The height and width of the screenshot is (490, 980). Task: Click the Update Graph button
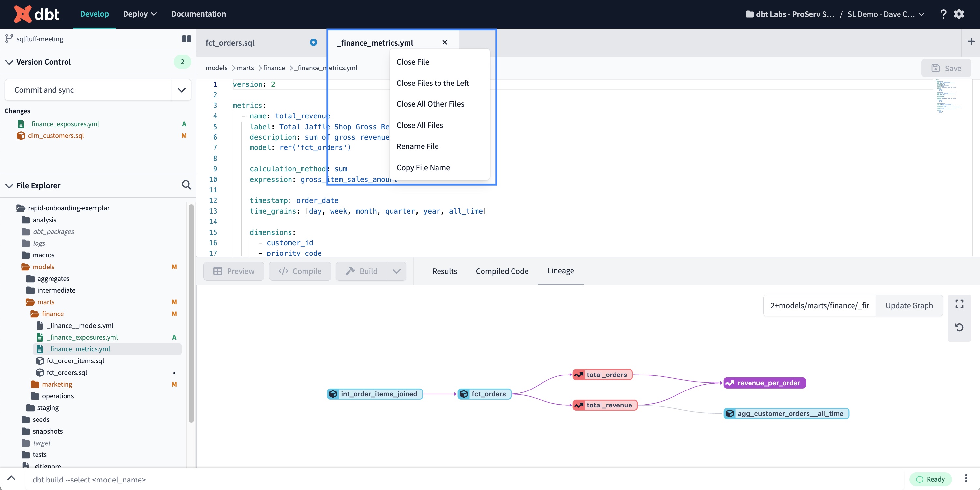(909, 305)
